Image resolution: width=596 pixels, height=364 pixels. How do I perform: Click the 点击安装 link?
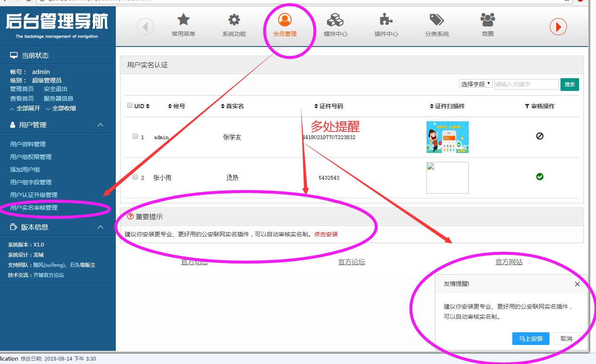coord(325,234)
